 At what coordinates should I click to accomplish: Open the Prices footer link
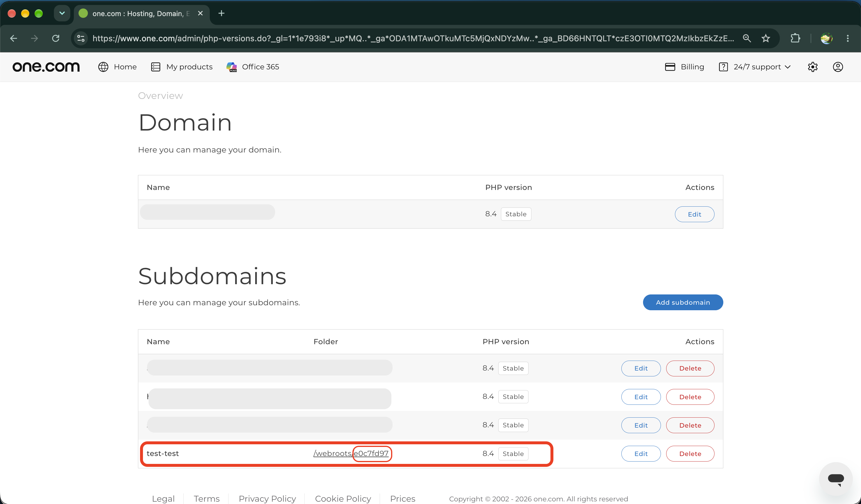[x=403, y=499]
